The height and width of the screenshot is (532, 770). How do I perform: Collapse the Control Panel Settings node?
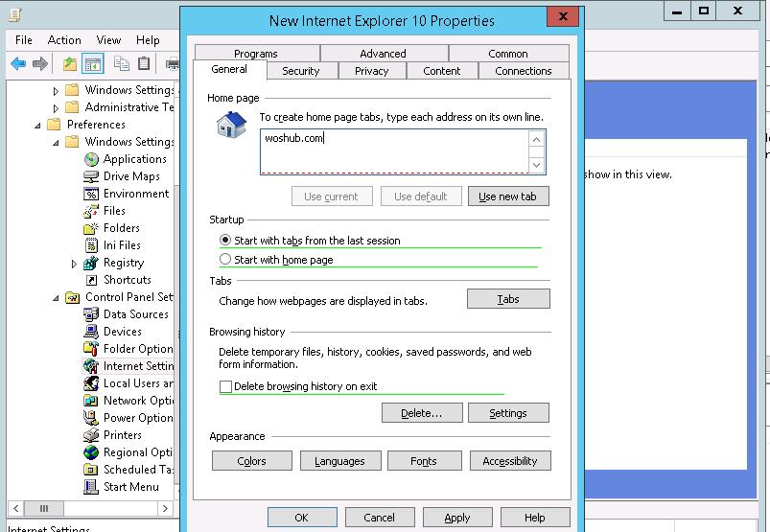57,297
